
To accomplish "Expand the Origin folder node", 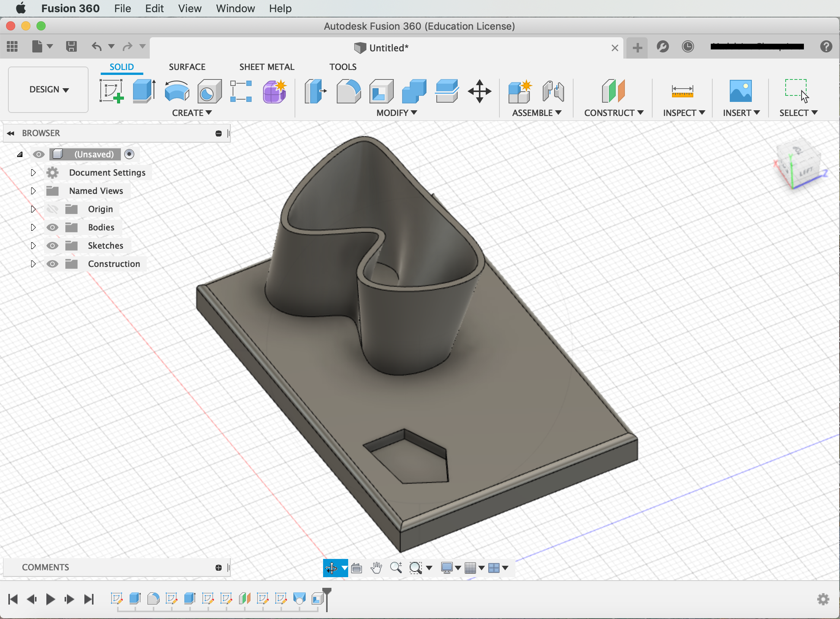I will click(x=33, y=209).
